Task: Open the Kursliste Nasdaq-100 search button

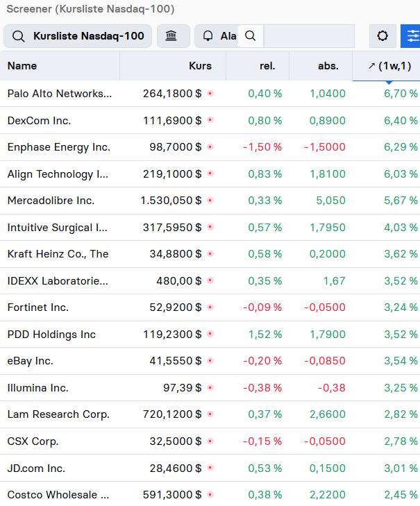Action: [x=78, y=36]
